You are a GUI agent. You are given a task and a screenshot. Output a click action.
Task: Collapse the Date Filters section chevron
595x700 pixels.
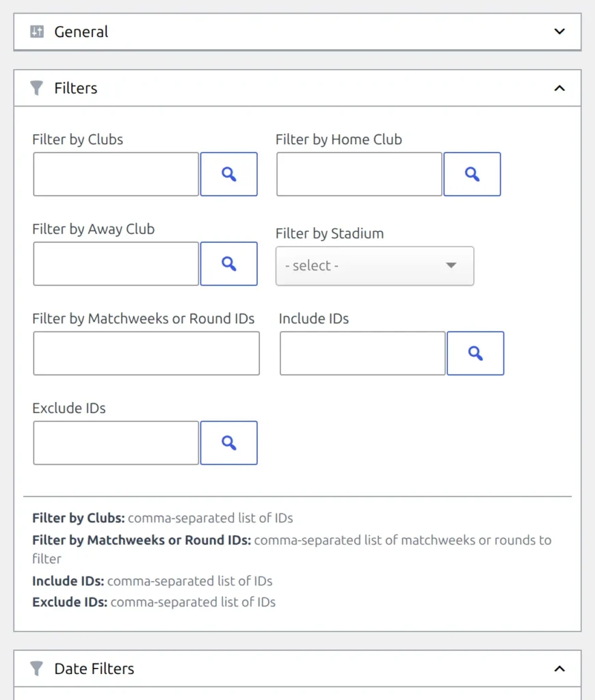(559, 669)
